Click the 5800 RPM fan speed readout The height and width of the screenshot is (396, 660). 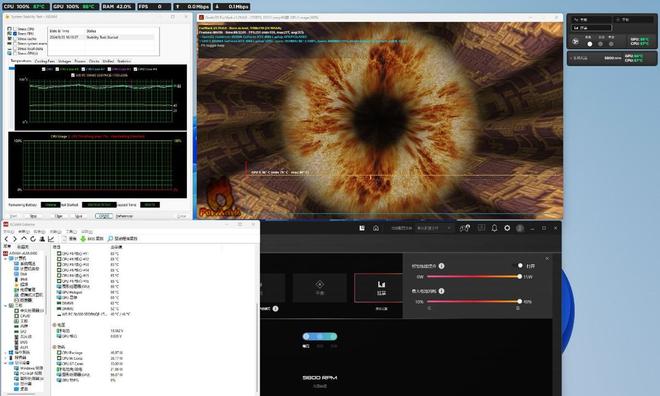click(x=319, y=377)
